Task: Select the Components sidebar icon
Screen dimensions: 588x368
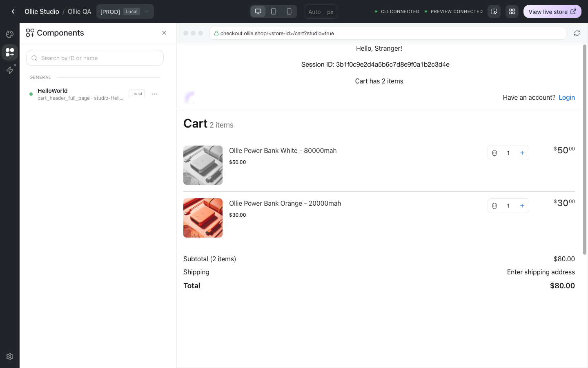Action: coord(10,52)
